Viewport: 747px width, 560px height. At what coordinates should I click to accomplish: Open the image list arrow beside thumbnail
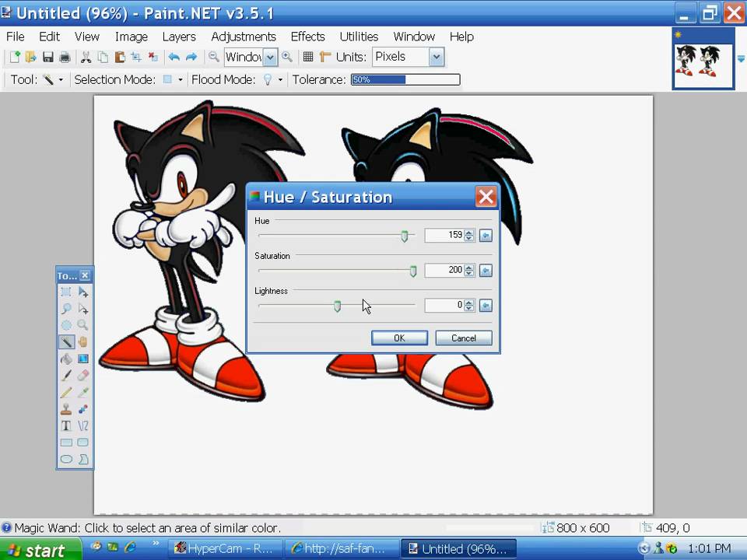741,59
